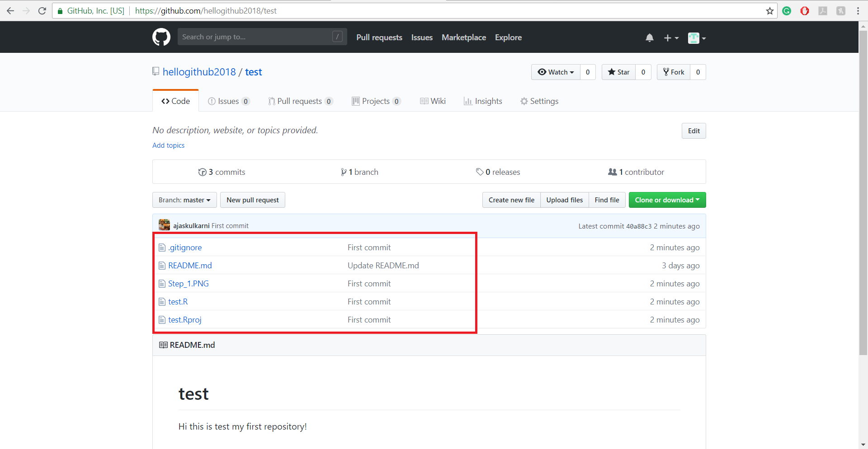Click the Opera red extension icon
The image size is (868, 449).
(x=805, y=11)
